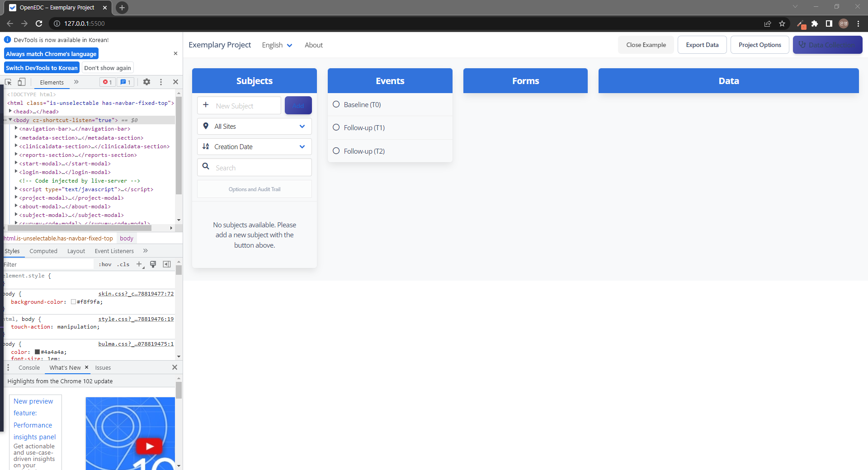Toggle the device toolbar icon
Viewport: 868px width, 470px height.
coord(21,82)
